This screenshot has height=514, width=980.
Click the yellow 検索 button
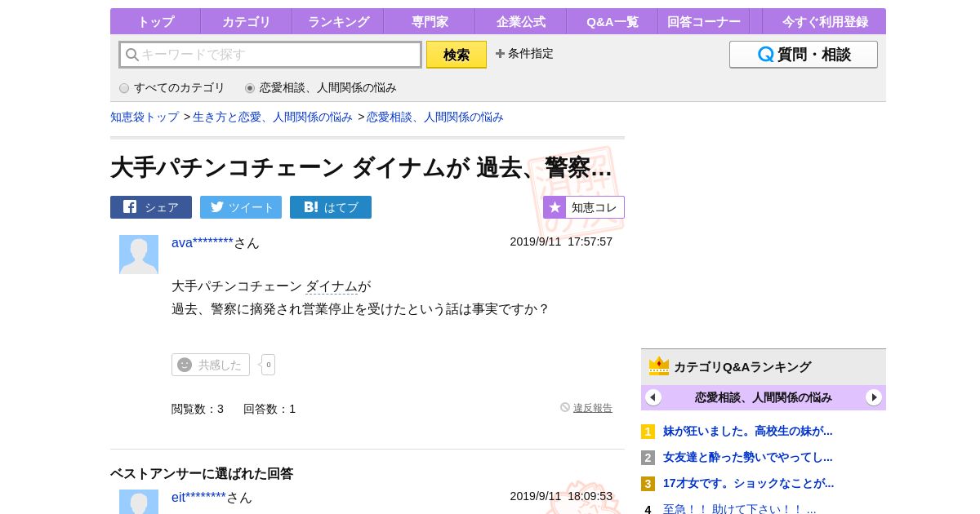point(457,55)
